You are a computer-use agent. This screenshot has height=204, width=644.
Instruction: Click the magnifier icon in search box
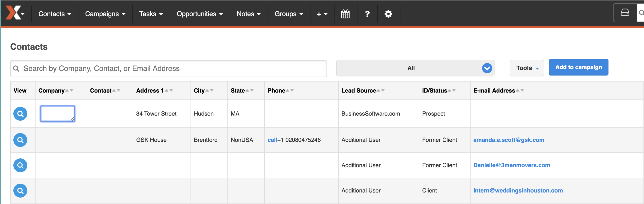pyautogui.click(x=16, y=68)
